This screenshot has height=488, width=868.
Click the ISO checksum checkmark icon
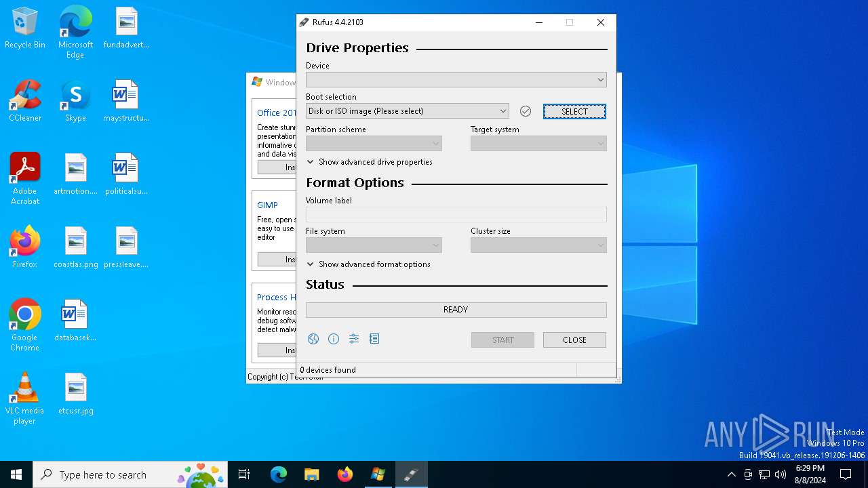click(526, 111)
